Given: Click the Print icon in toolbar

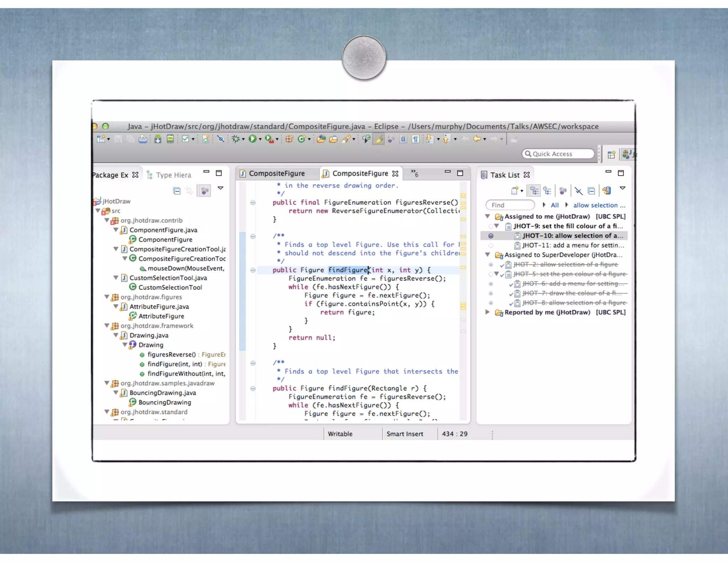Looking at the screenshot, I should [x=143, y=139].
